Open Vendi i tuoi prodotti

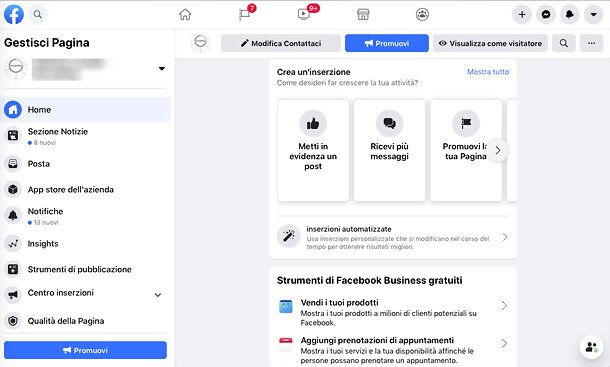click(x=393, y=313)
